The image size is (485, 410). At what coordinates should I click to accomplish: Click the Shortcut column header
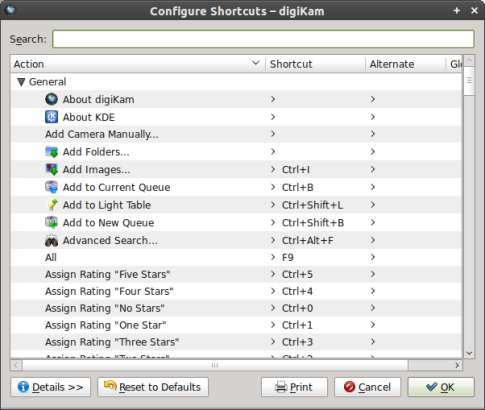click(315, 64)
